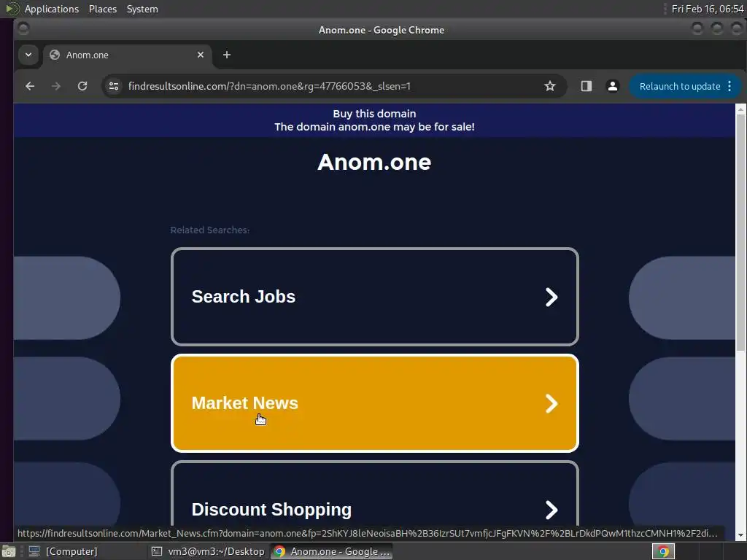The height and width of the screenshot is (560, 747).
Task: Open the System menu
Action: (142, 9)
